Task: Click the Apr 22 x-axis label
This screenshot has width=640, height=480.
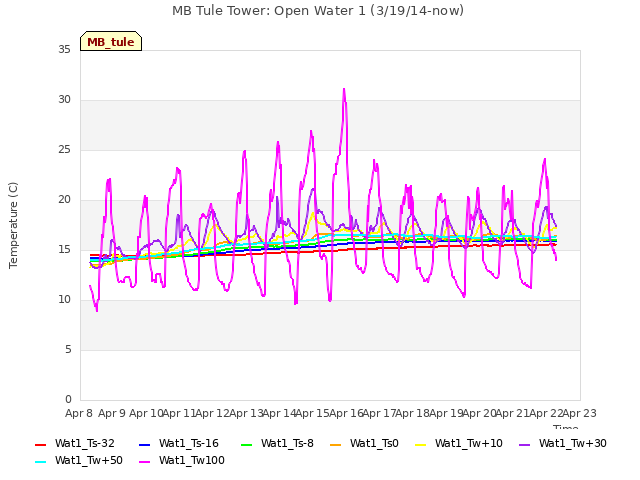Action: pos(546,413)
